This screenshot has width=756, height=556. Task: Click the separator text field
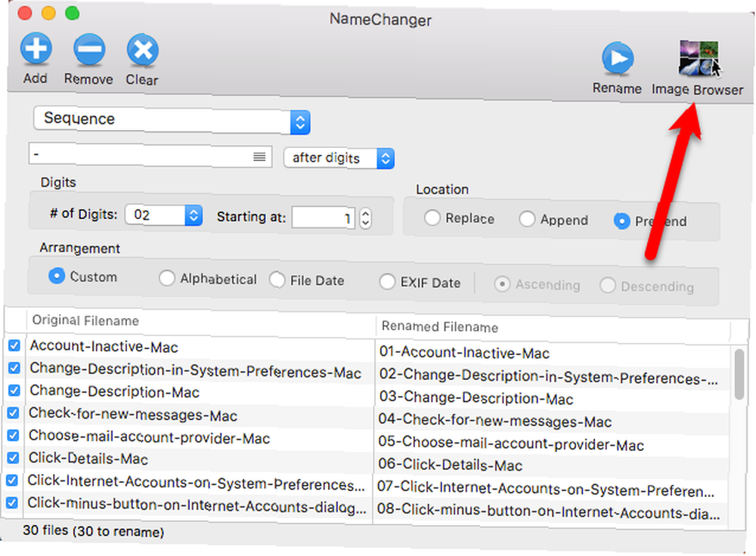(x=150, y=156)
